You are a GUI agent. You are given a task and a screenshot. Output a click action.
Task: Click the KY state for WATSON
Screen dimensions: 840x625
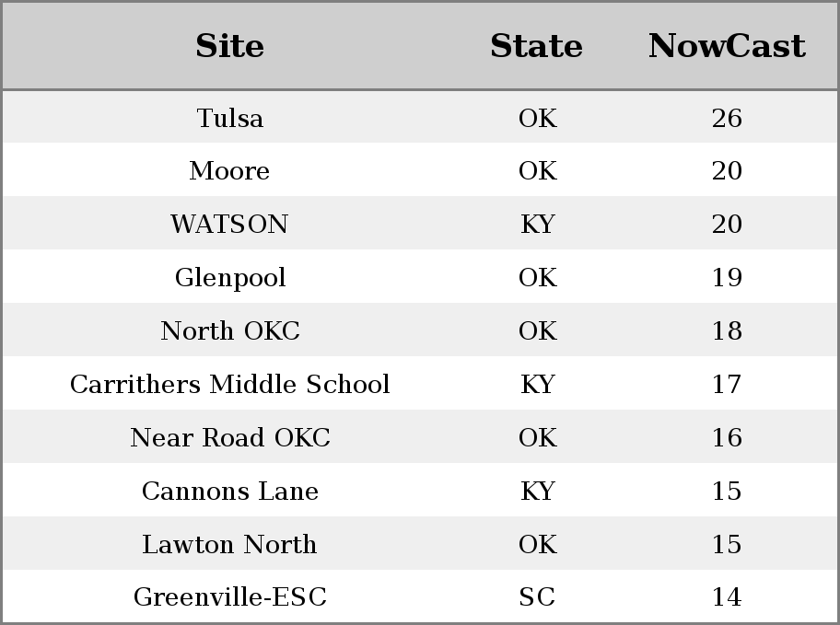[537, 224]
